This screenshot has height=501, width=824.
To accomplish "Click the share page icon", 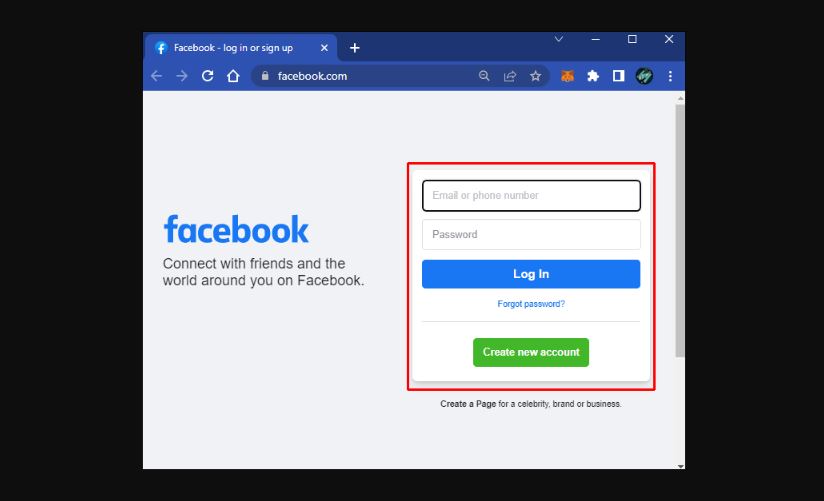I will pos(510,76).
